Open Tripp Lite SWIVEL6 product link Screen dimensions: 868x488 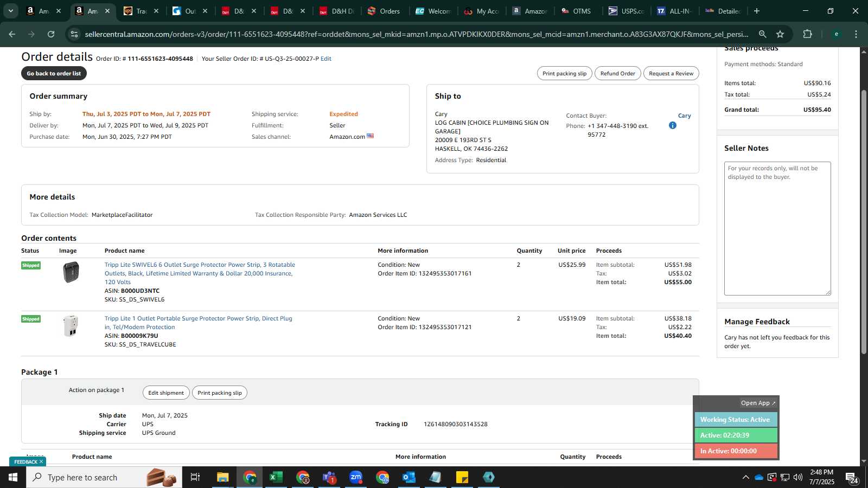point(200,273)
